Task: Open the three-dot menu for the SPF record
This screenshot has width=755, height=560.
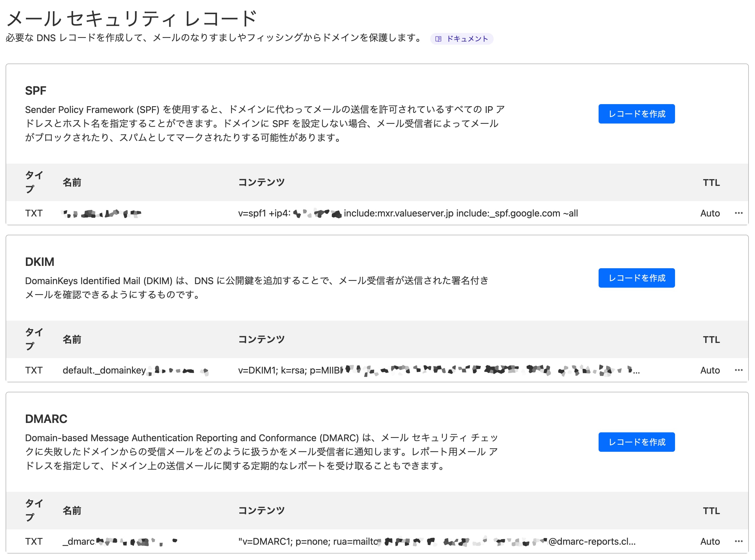Action: coord(739,213)
